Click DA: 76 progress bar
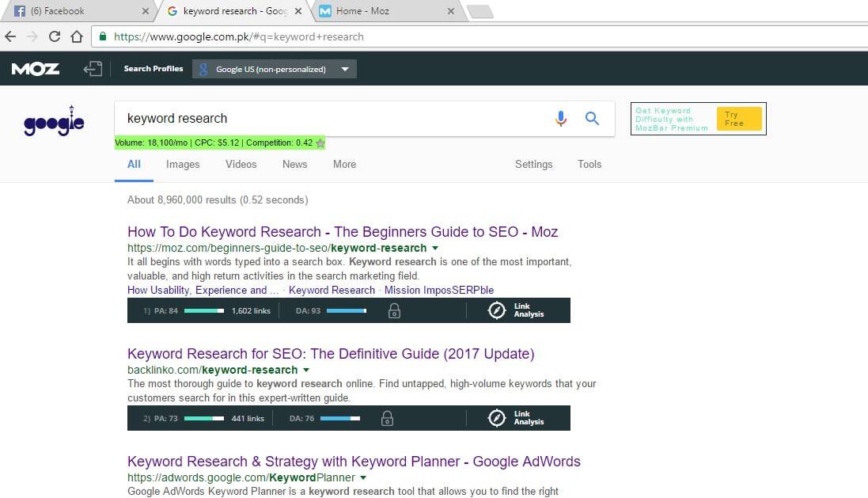The image size is (868, 498). [x=340, y=418]
